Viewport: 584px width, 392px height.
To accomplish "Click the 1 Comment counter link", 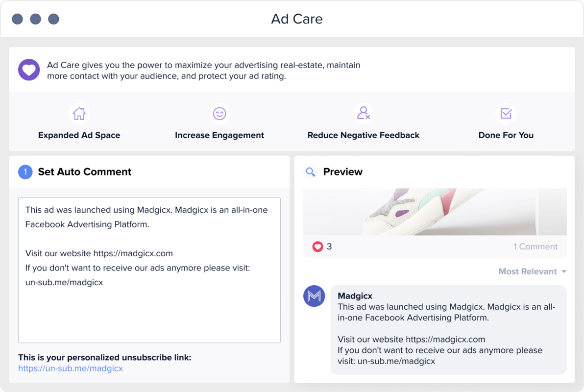I will pyautogui.click(x=535, y=246).
